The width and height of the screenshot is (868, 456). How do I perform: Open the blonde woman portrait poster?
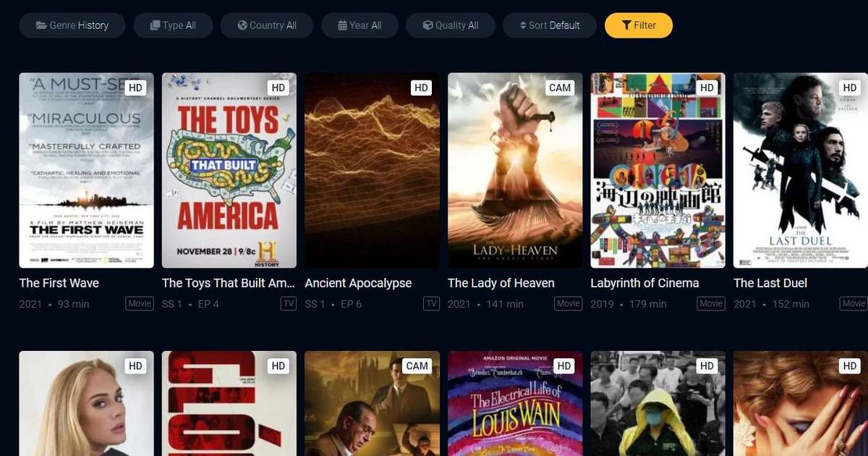point(86,403)
